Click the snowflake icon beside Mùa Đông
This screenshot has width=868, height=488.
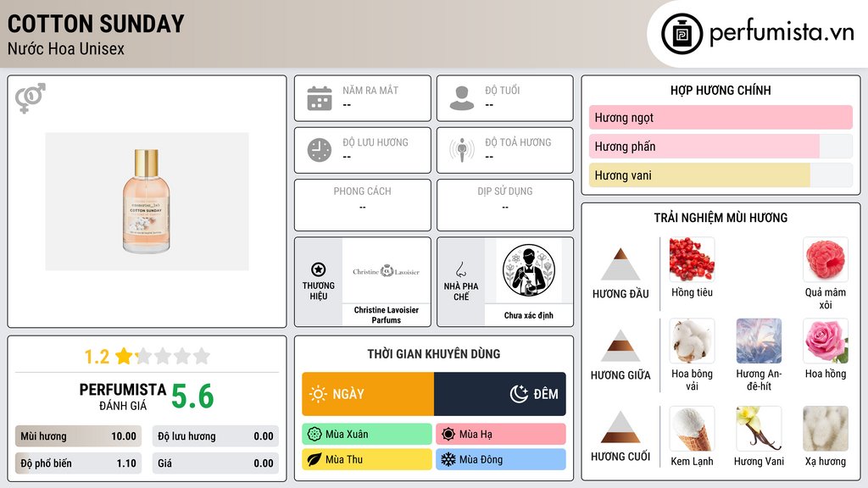[448, 459]
